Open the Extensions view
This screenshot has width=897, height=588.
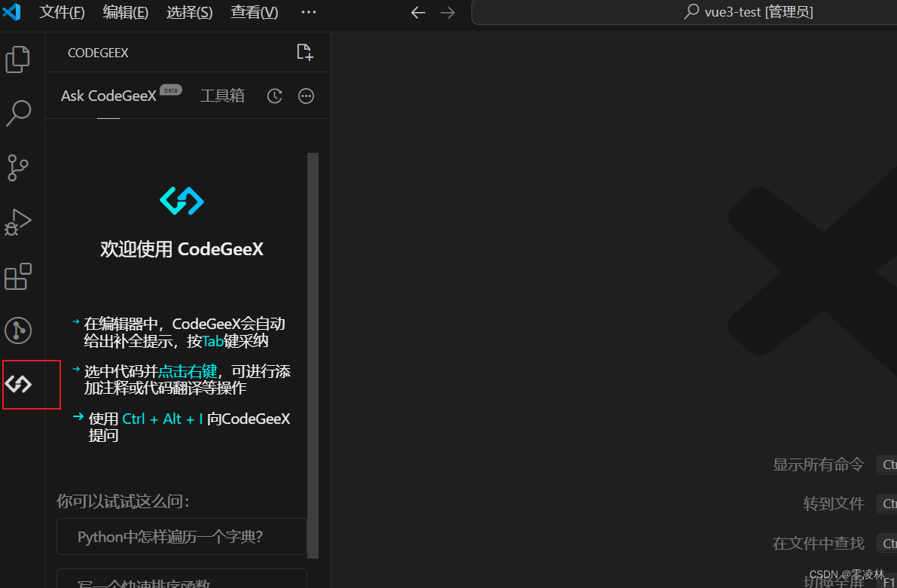18,276
